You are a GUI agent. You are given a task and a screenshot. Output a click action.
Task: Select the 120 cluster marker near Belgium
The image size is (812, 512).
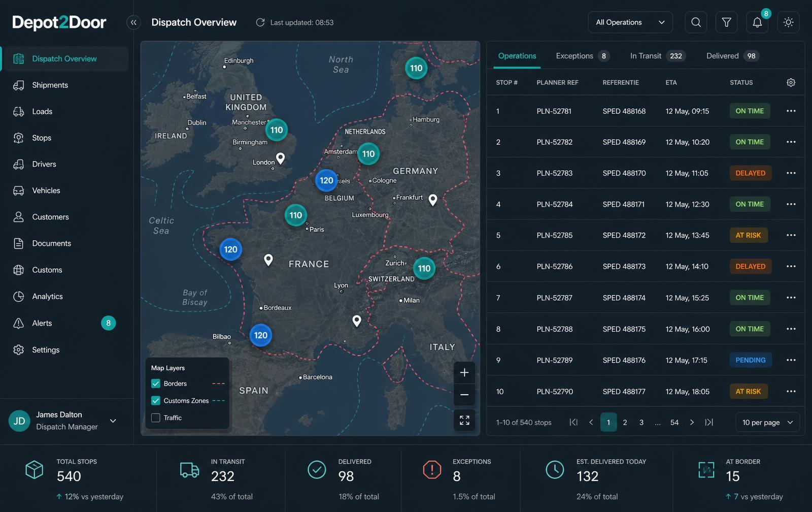[326, 180]
